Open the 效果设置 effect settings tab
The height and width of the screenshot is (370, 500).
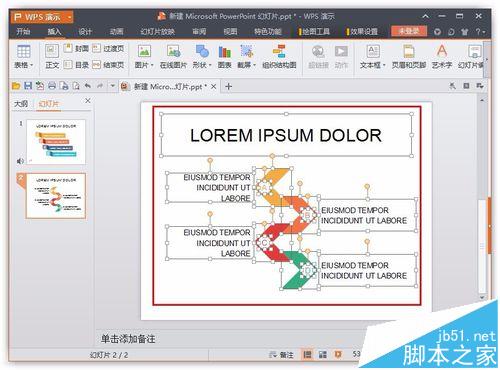(x=362, y=32)
